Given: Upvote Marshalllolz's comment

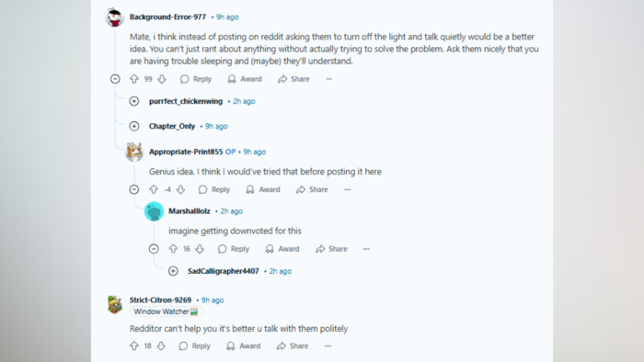Looking at the screenshot, I should pyautogui.click(x=173, y=249).
